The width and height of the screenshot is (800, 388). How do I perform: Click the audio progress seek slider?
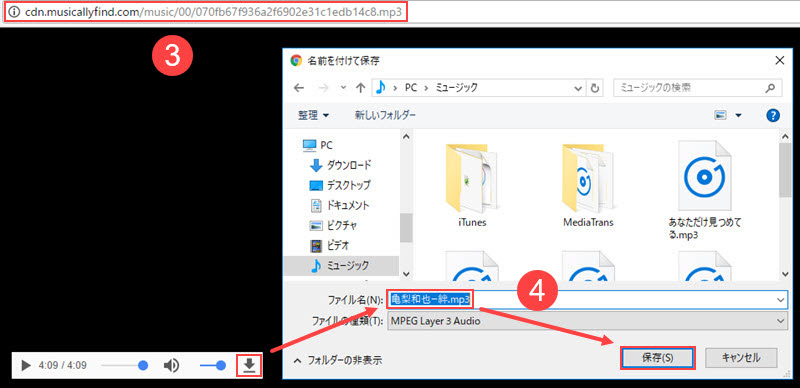click(x=124, y=366)
